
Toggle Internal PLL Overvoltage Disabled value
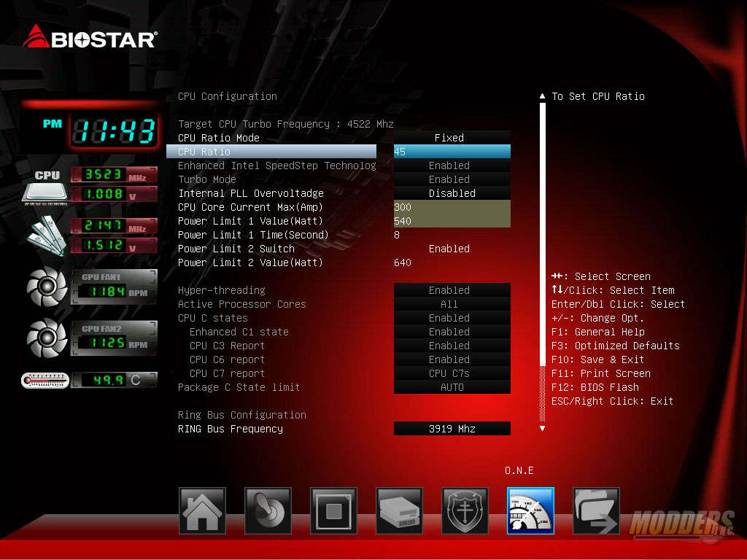452,192
